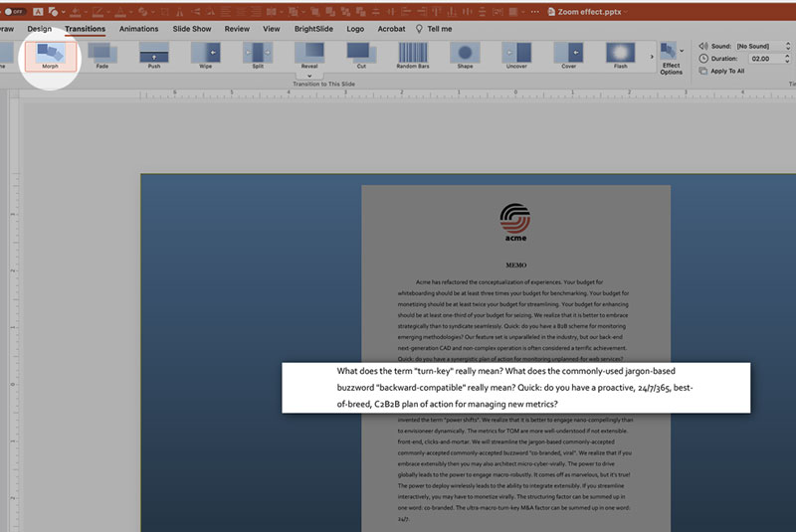Apply the Random Bars transition

[x=413, y=56]
